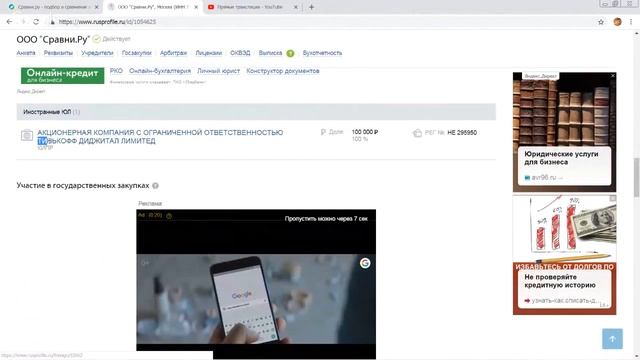Click the scroll-to-top arrow button
Screen dimensions: 640x360
[x=612, y=339]
